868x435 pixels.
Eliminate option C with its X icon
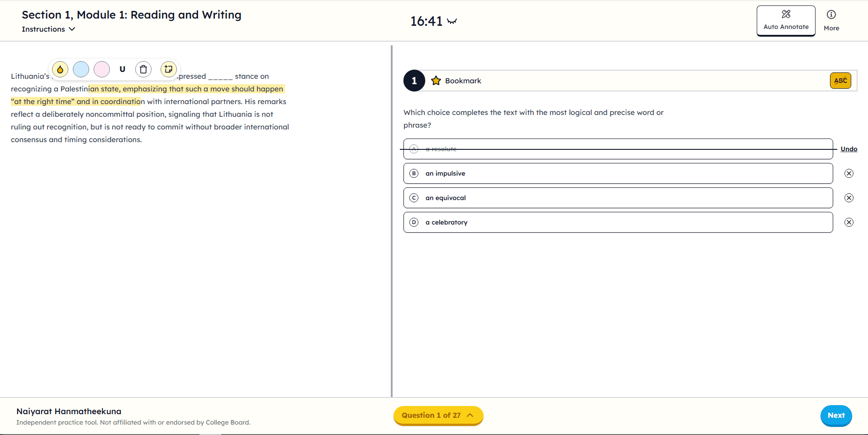tap(849, 198)
